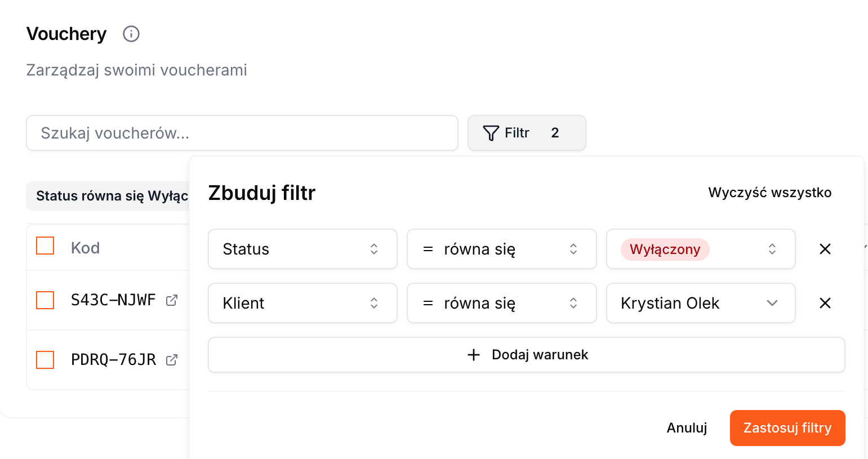Remove the Status filter condition
This screenshot has height=459, width=868.
pyautogui.click(x=825, y=249)
